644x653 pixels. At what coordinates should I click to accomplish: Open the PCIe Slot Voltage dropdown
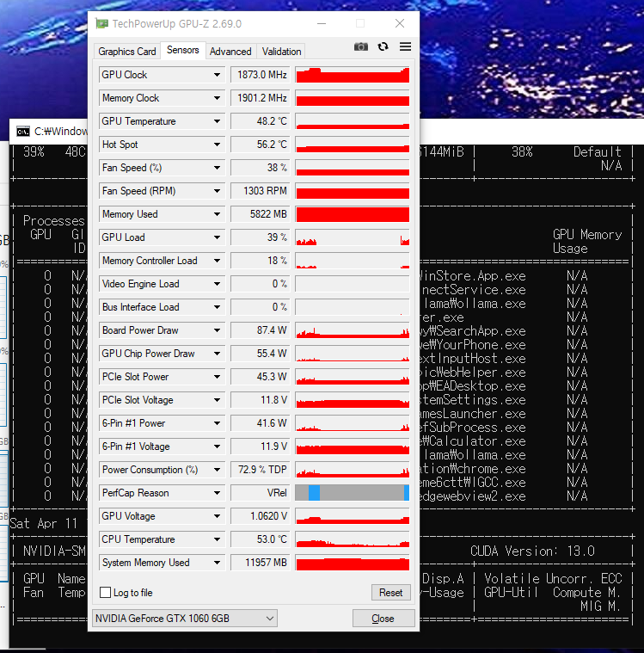217,400
